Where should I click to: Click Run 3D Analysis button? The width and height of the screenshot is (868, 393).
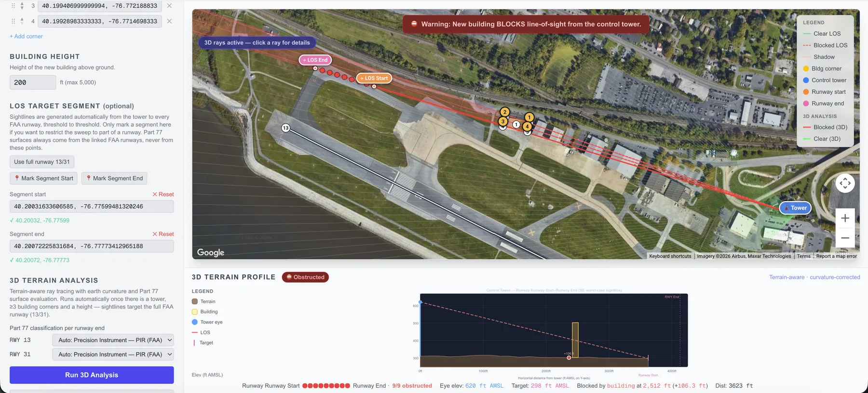click(92, 375)
